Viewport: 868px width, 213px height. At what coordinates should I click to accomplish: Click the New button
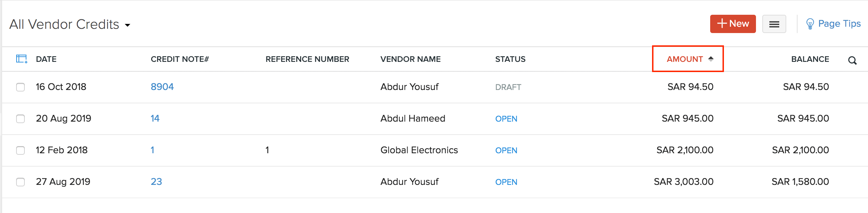point(733,24)
